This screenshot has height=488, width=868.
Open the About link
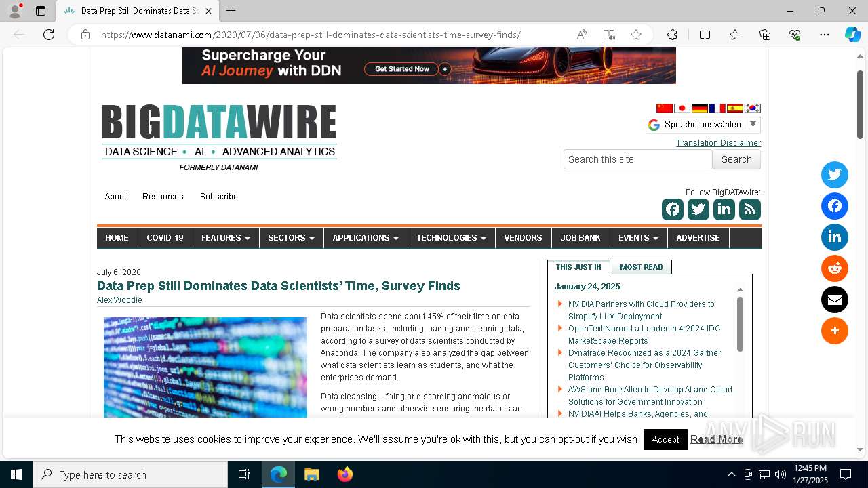[115, 197]
